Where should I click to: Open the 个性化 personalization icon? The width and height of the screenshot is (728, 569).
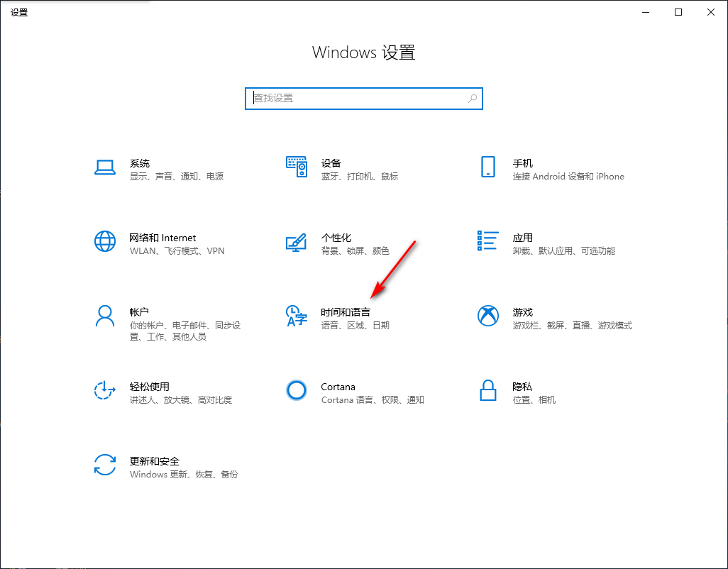tap(297, 241)
